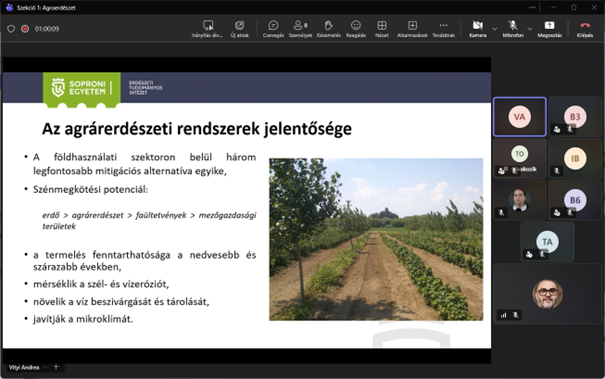Click signal strength icon on bottom tile

pos(504,315)
